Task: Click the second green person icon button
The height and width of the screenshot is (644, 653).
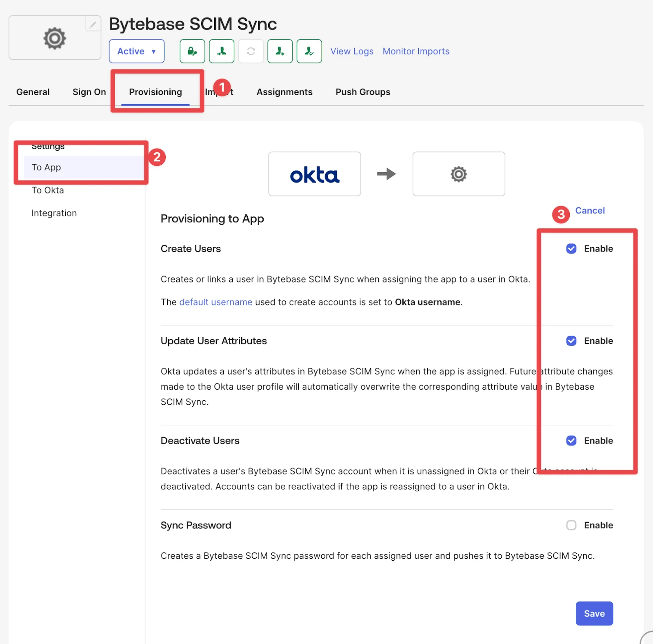Action: (x=222, y=51)
